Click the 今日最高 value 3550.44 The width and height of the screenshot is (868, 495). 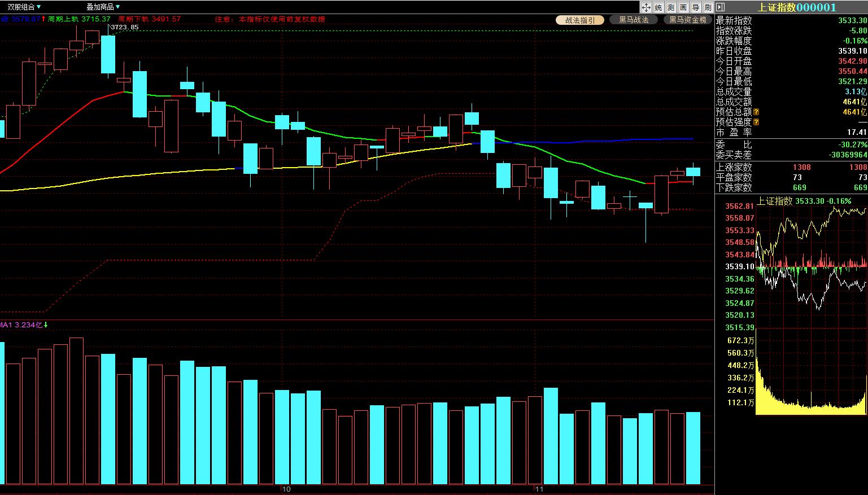point(853,71)
